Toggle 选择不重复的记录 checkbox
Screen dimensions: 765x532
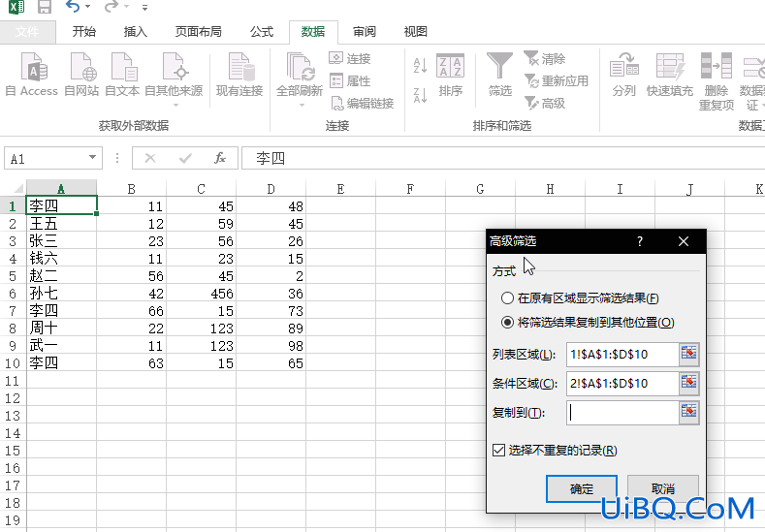(x=498, y=450)
